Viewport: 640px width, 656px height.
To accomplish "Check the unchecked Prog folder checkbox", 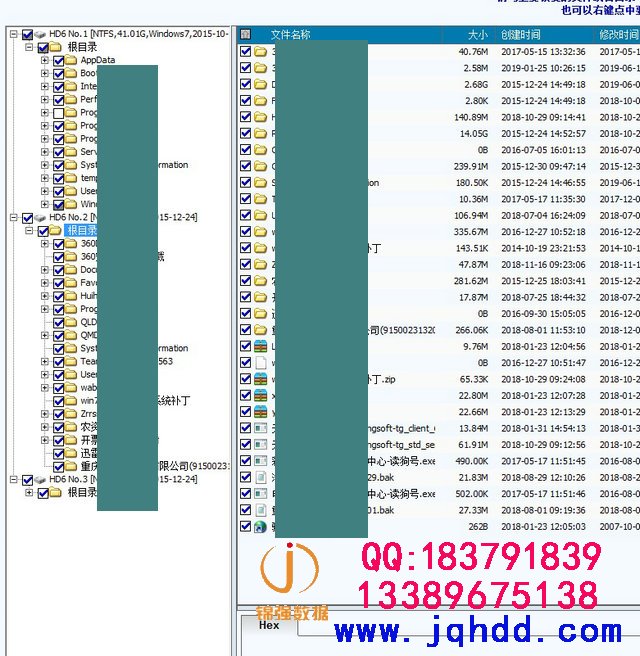I will click(59, 113).
